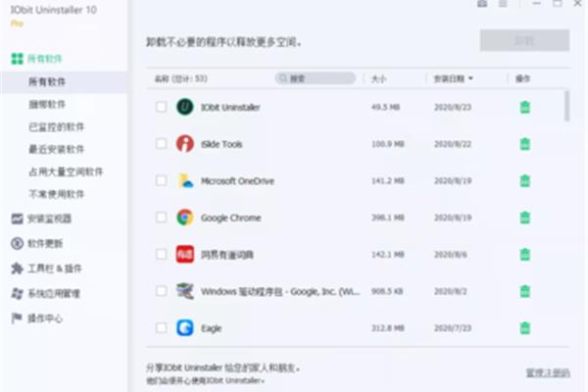588x392 pixels.
Task: Click trash icon for IObit Uninstaller
Action: click(x=525, y=107)
